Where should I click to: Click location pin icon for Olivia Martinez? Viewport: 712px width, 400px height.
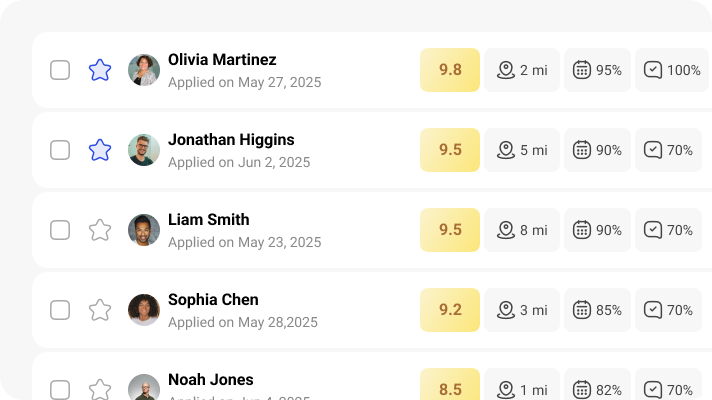(506, 70)
